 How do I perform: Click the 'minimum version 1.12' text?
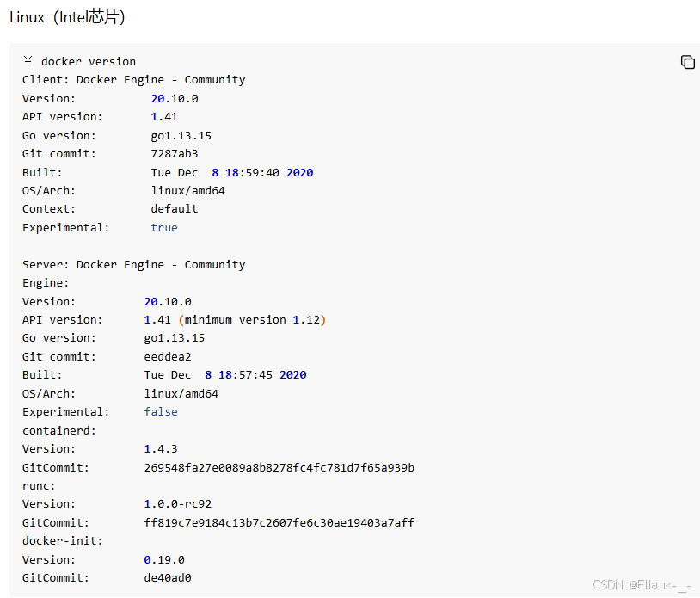pos(252,320)
